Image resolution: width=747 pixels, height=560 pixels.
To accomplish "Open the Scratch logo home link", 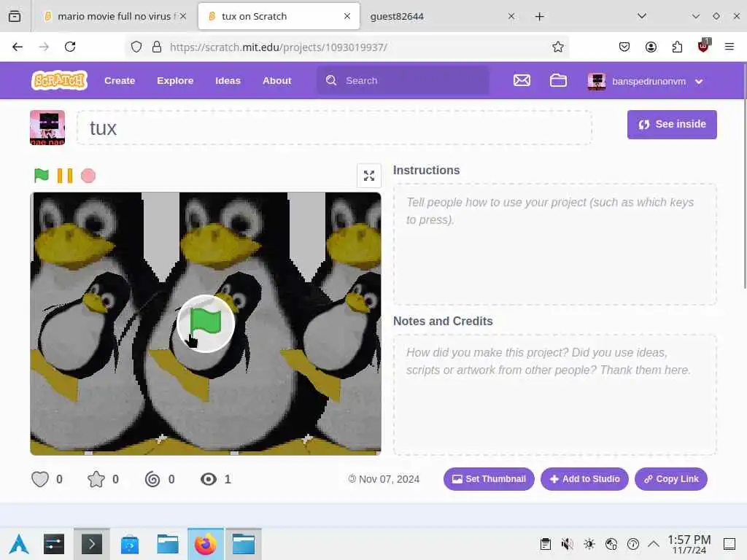I will (x=60, y=80).
